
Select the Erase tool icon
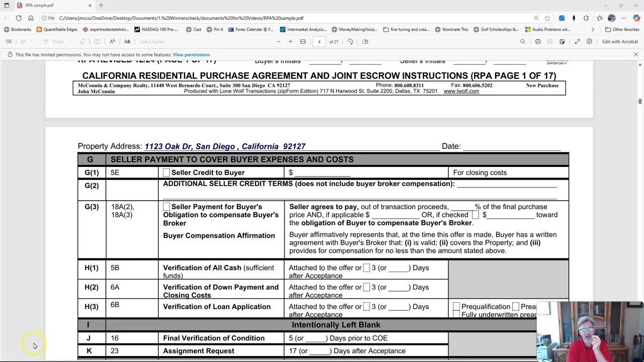(82, 42)
